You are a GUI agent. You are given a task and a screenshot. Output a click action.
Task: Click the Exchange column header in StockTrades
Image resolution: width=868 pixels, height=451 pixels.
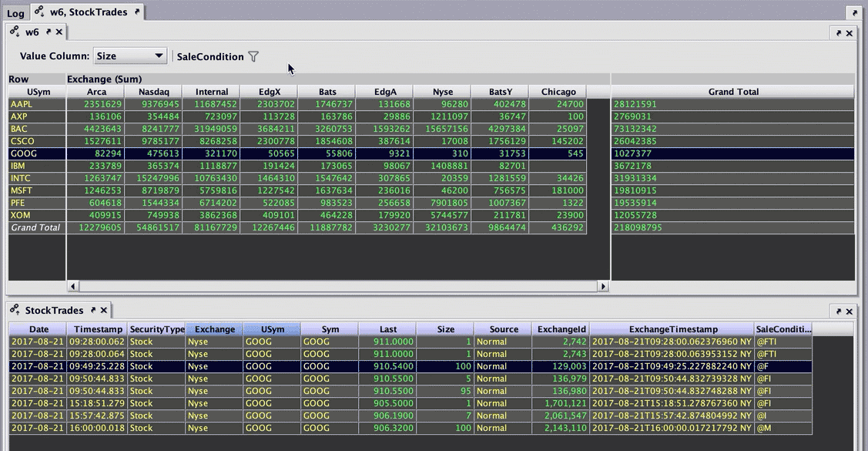[x=215, y=329]
